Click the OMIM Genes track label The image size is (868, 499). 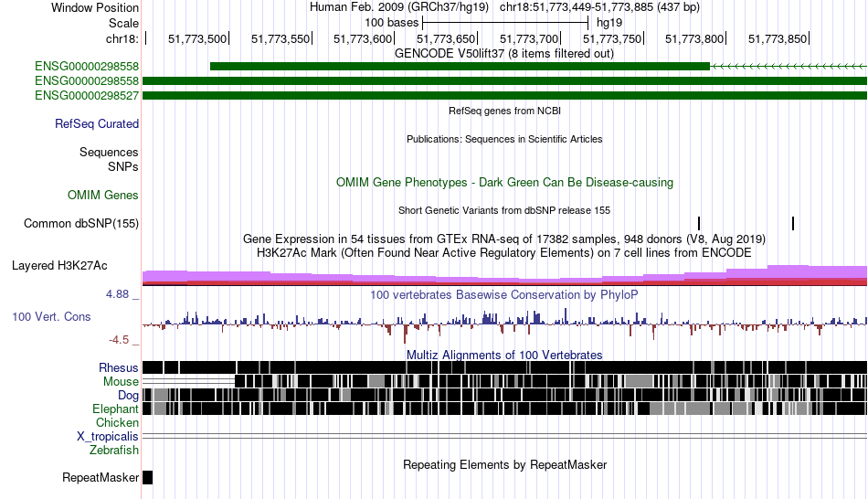coord(102,195)
